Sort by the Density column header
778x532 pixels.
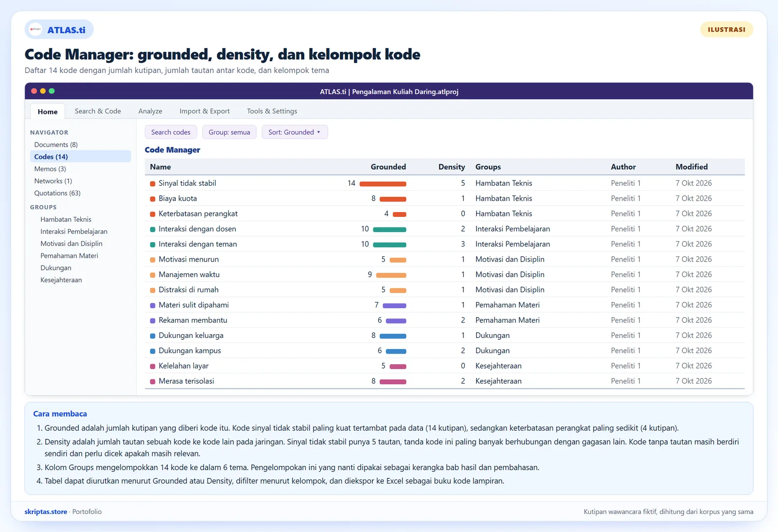tap(451, 167)
